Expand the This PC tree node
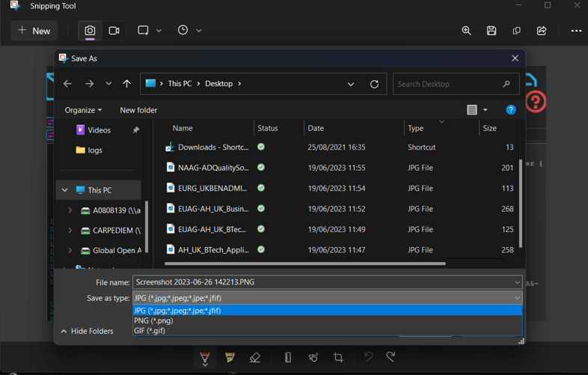 click(x=65, y=190)
